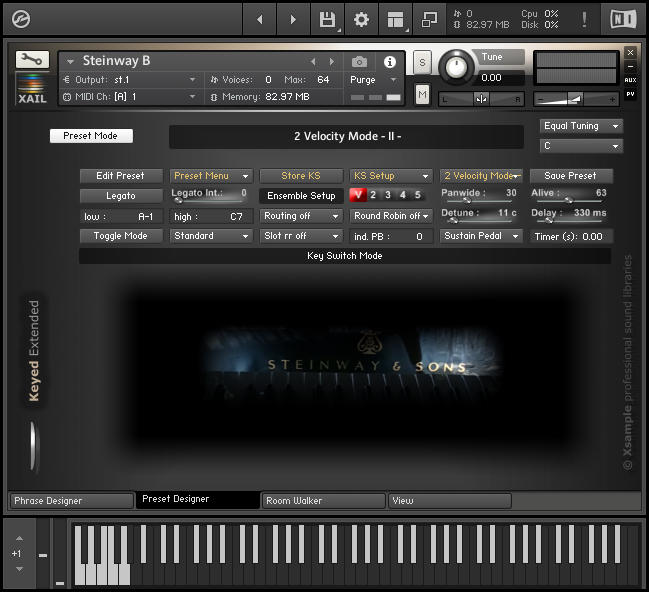Screen dimensions: 649x592
Task: Click the Edit Preset button
Action: pyautogui.click(x=121, y=176)
